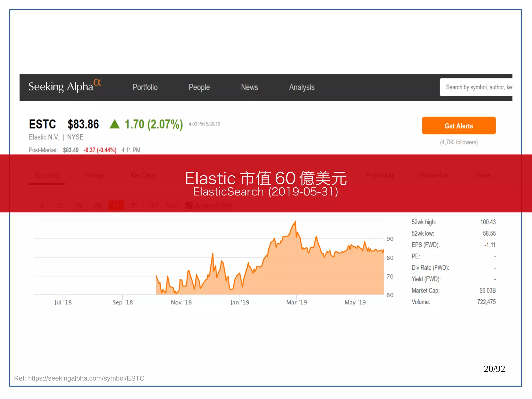Open the Advanced Chart link
The image size is (532, 399).
point(214,205)
